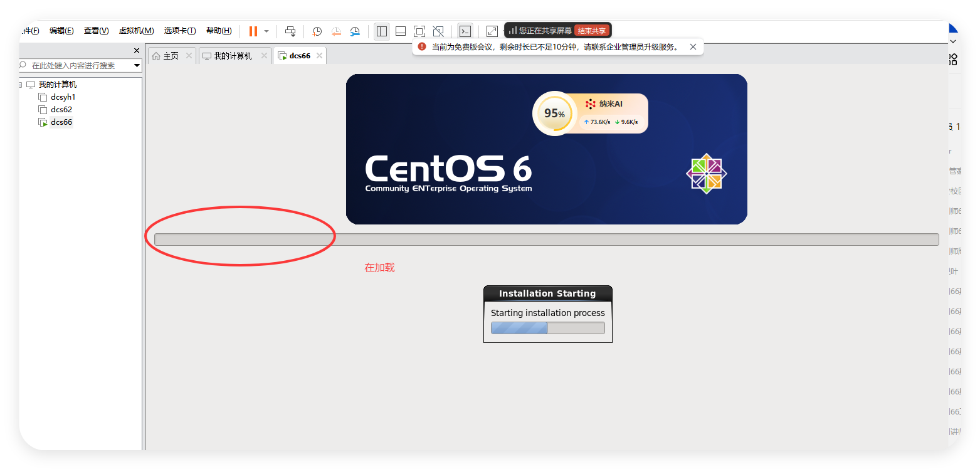Image resolution: width=980 pixels, height=469 pixels.
Task: Close the 主页 tab
Action: 189,56
